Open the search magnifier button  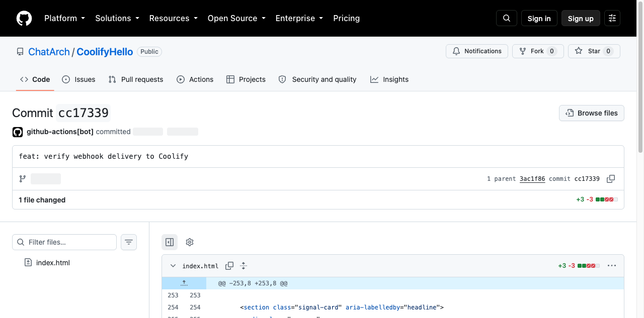click(x=506, y=18)
